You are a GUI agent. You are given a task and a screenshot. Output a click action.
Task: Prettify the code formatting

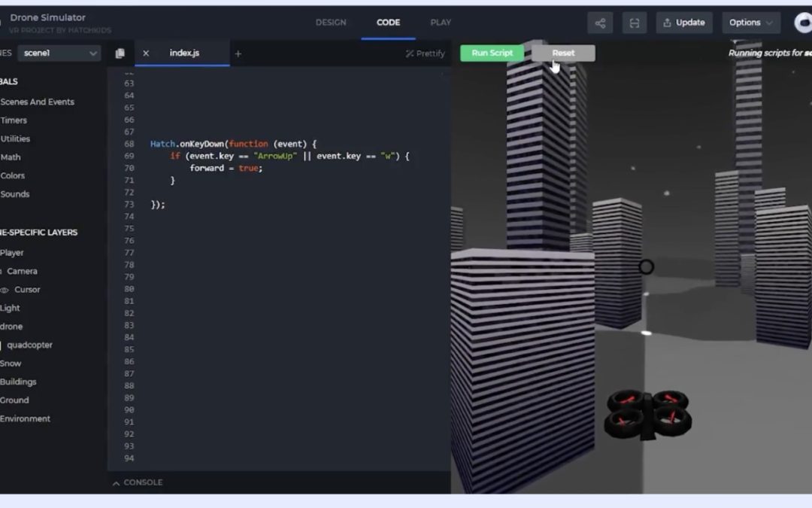click(x=426, y=53)
